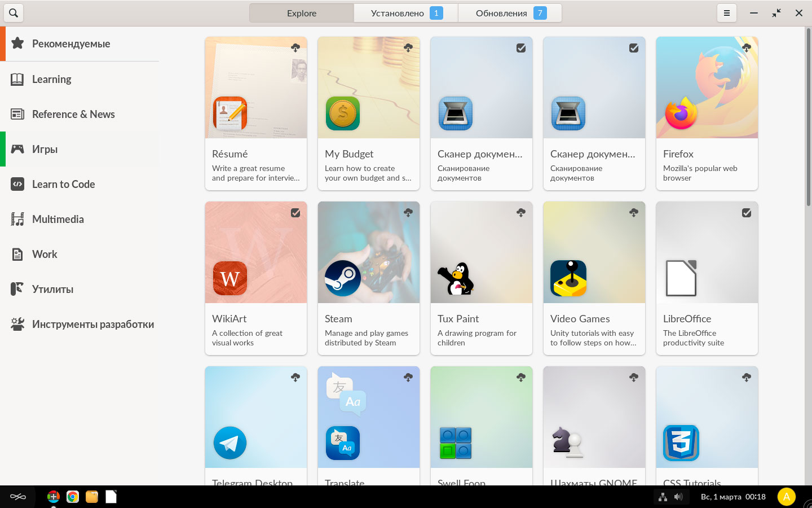Select the Игры category in sidebar

point(45,149)
